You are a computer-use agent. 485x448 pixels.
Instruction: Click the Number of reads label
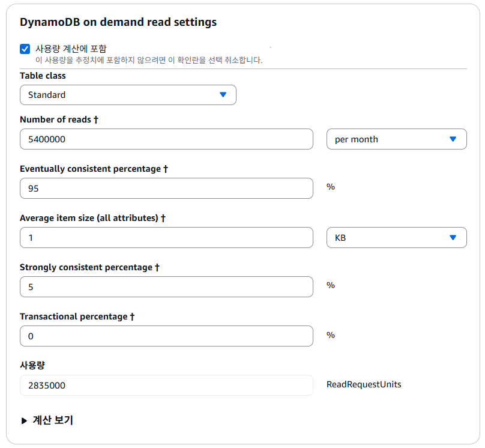[59, 120]
